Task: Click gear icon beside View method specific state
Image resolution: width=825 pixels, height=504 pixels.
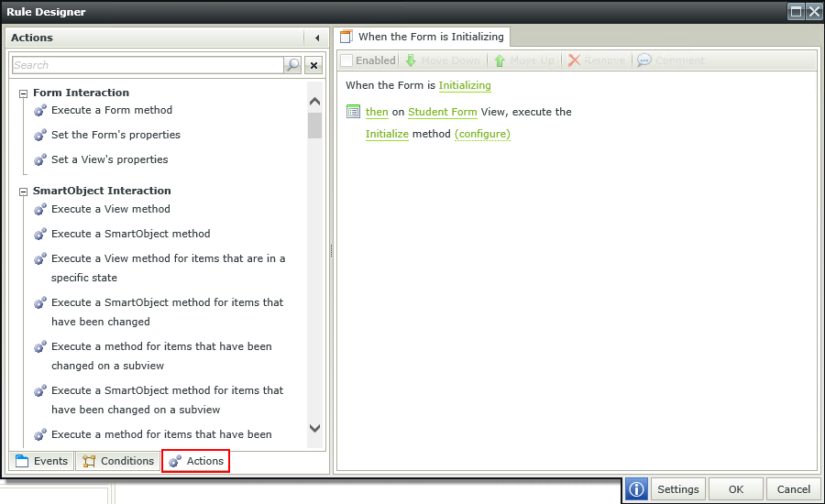Action: click(x=40, y=258)
